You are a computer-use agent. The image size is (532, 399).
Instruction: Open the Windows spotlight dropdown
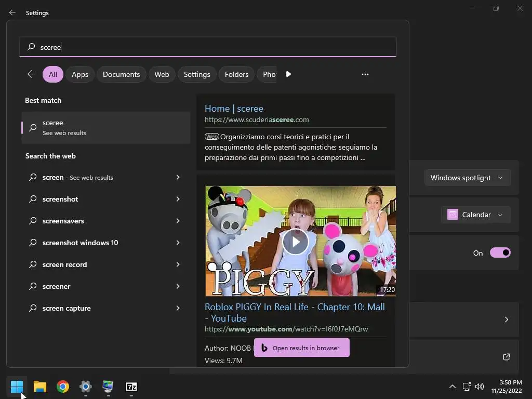[x=467, y=178]
